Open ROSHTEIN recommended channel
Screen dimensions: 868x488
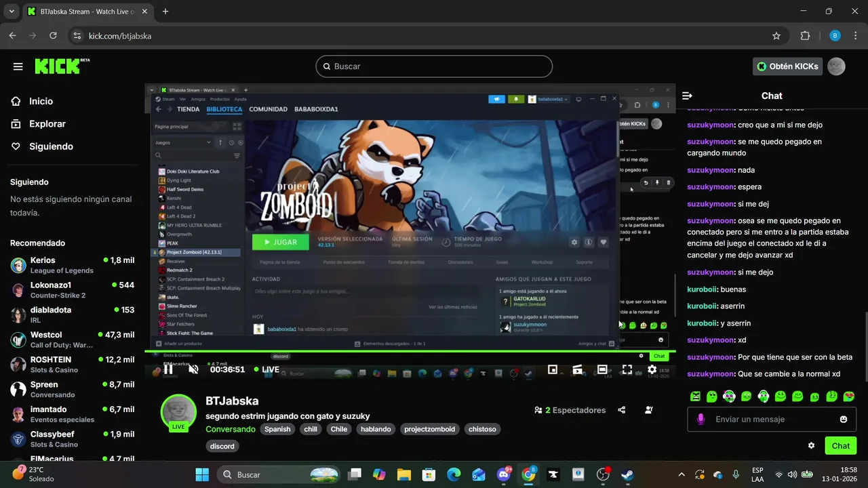coord(72,365)
